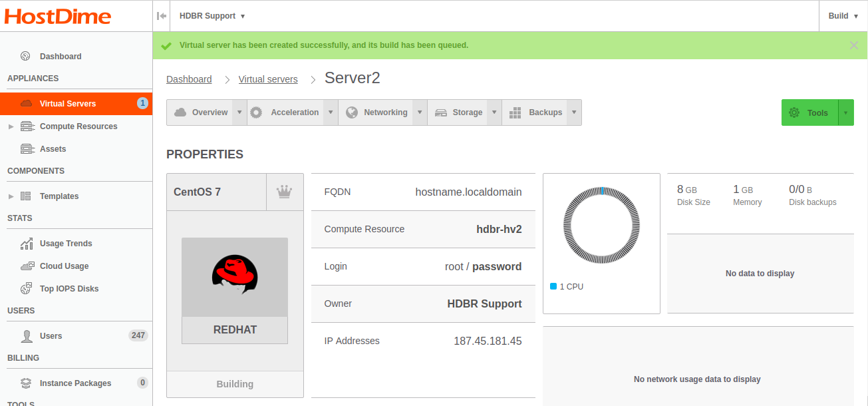Click the crown icon beside CentOS 7

pyautogui.click(x=285, y=192)
